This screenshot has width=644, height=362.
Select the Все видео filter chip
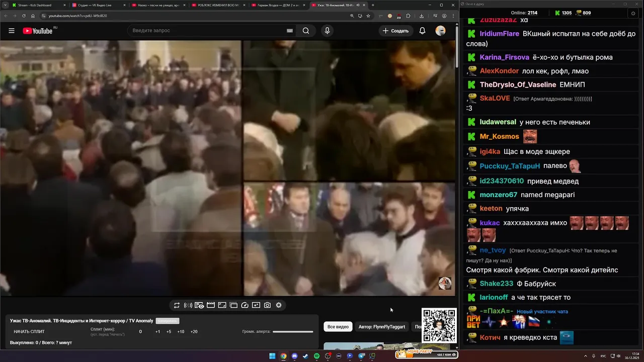click(338, 327)
